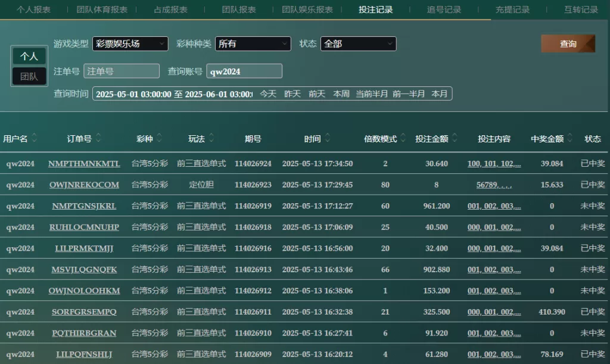Open the 互转记录 tab
The height and width of the screenshot is (364, 610).
tap(581, 10)
